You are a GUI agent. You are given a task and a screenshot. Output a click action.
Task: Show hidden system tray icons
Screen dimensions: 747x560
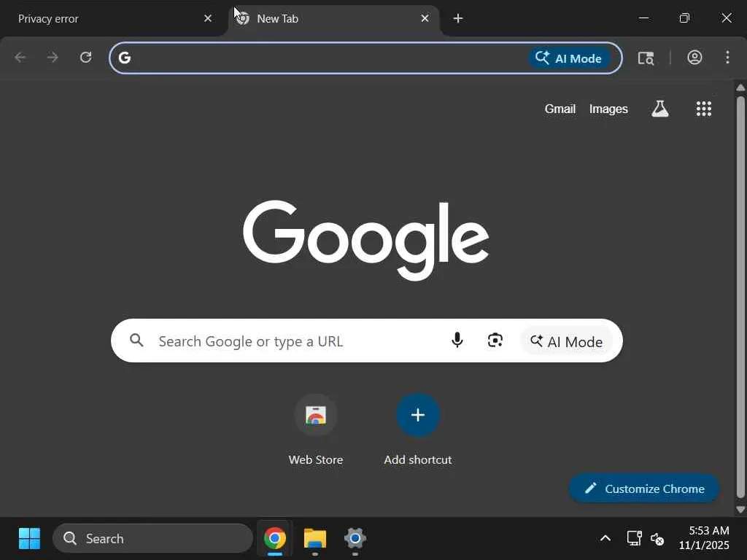[605, 539]
